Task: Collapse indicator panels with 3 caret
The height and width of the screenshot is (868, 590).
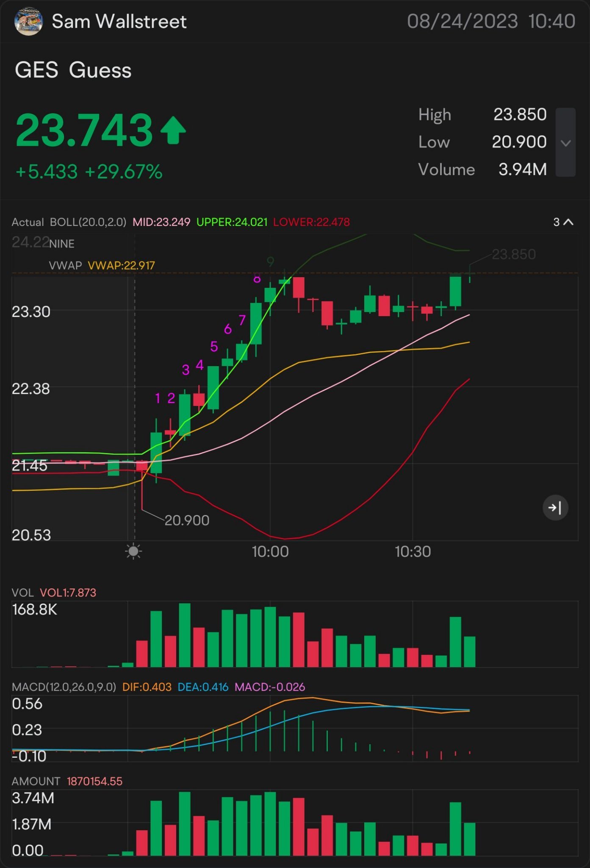Action: click(563, 222)
